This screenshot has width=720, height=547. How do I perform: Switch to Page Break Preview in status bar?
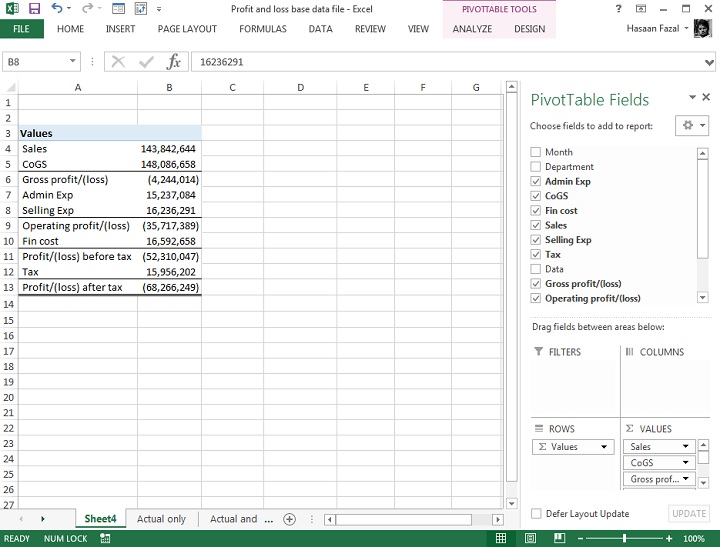(559, 538)
